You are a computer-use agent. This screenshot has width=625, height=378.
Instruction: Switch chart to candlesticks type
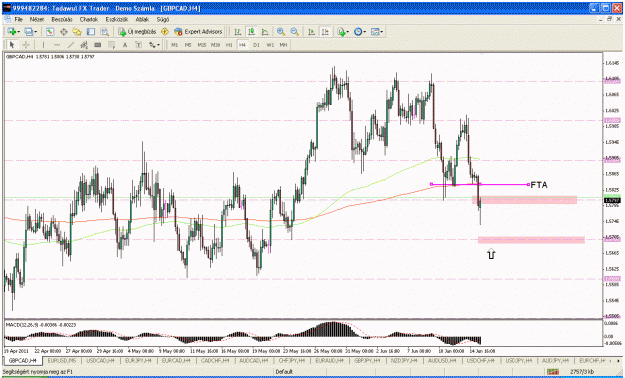(251, 32)
